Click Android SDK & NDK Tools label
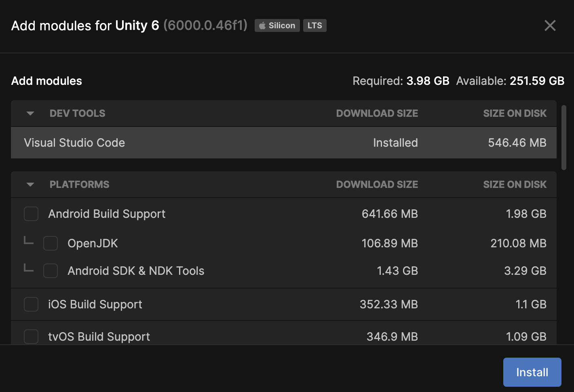This screenshot has height=392, width=574. click(x=136, y=271)
